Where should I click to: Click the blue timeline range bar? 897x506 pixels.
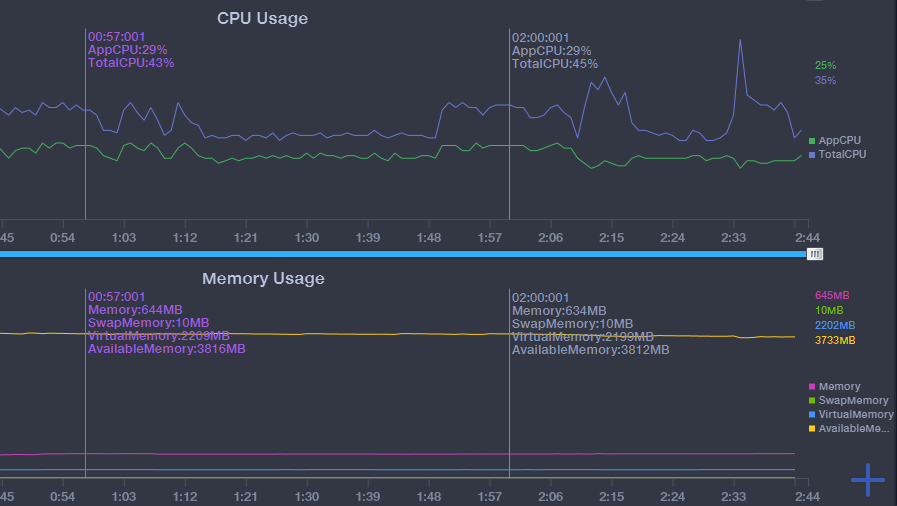pos(400,254)
